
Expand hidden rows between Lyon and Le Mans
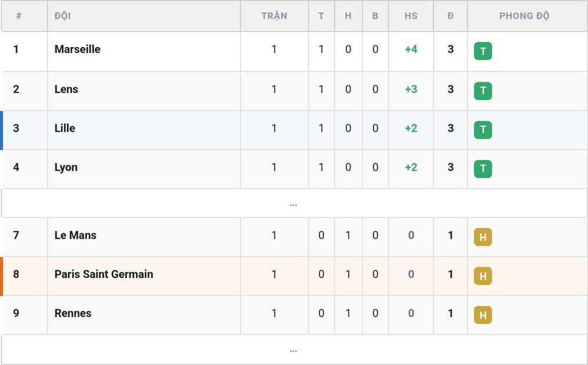pos(293,203)
